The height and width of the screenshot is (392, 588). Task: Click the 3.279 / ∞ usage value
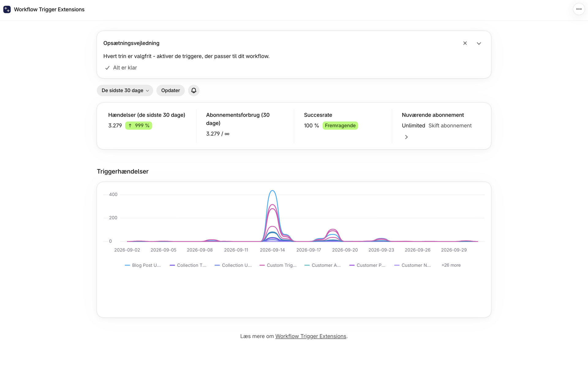218,134
